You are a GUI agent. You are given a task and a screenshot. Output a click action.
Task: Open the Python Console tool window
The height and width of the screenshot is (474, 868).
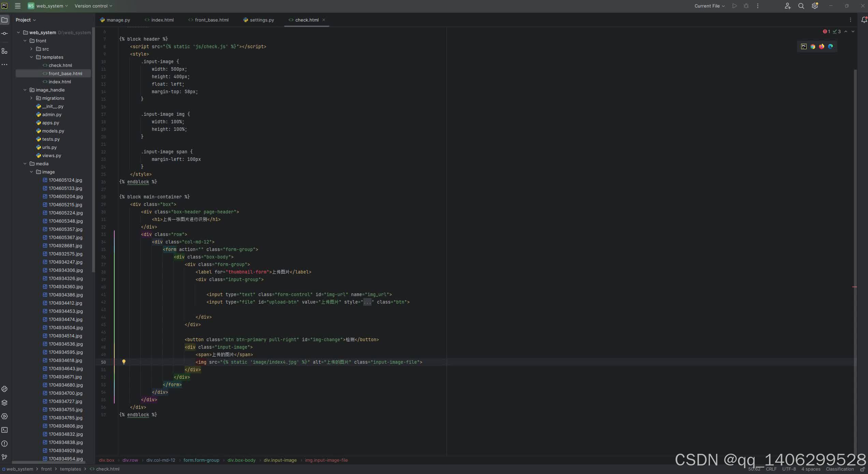[x=4, y=389]
